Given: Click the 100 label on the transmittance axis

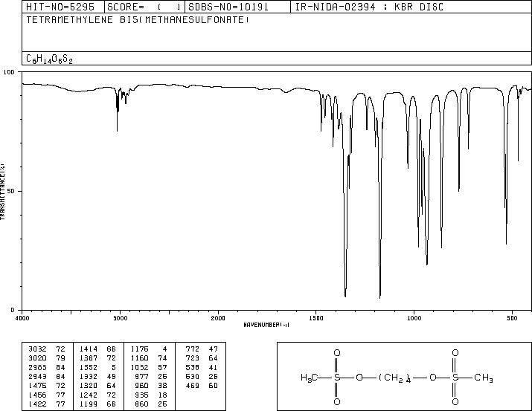Looking at the screenshot, I should point(9,72).
